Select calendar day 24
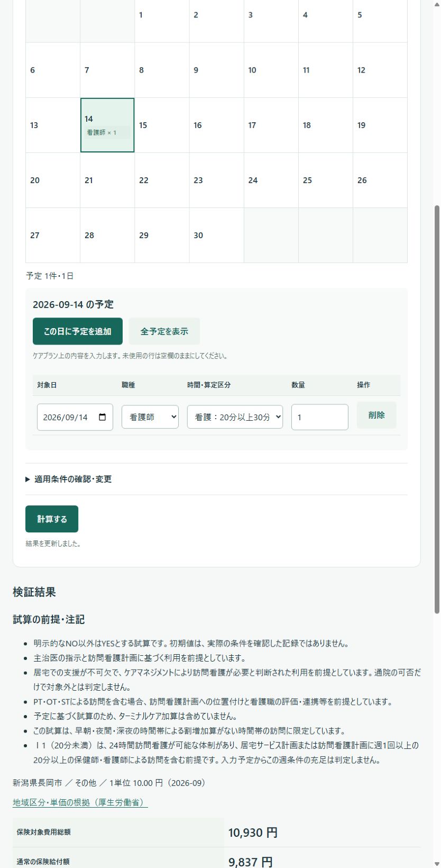This screenshot has height=868, width=441. coord(271,180)
